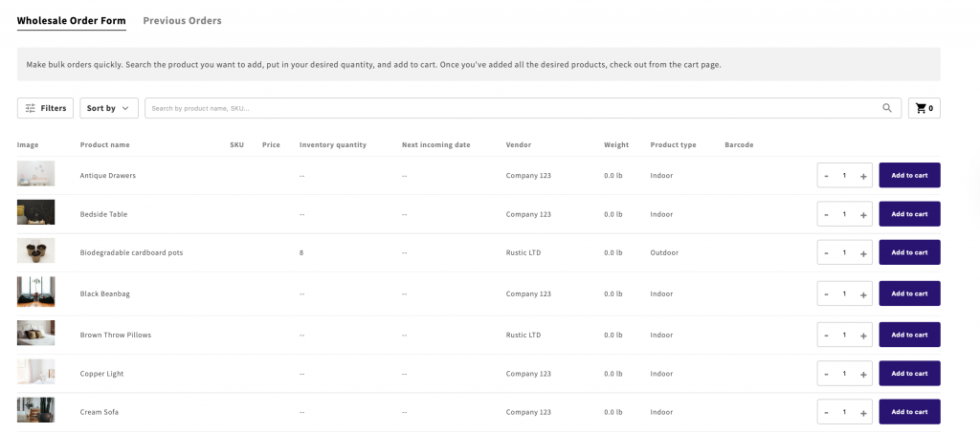
Task: Increase quantity for Cream Sofa
Action: coord(863,412)
